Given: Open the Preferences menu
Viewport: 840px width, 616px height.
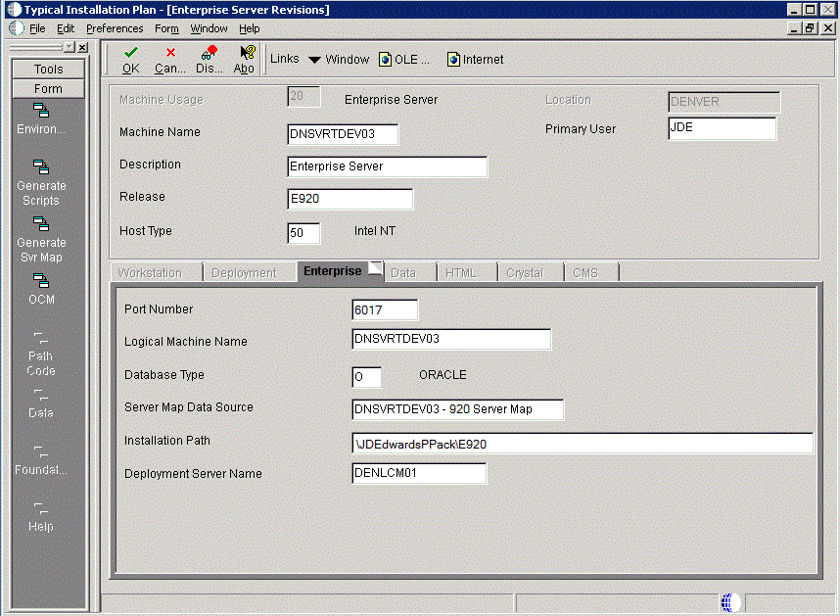Looking at the screenshot, I should 115,28.
